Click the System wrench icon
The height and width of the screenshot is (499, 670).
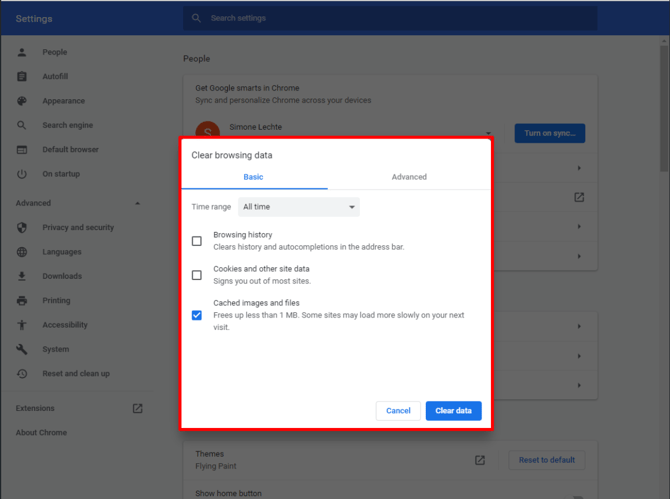click(22, 349)
